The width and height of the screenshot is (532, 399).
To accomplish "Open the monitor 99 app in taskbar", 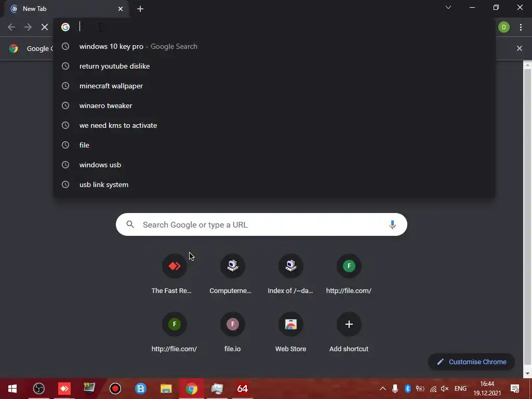I will coord(89,389).
